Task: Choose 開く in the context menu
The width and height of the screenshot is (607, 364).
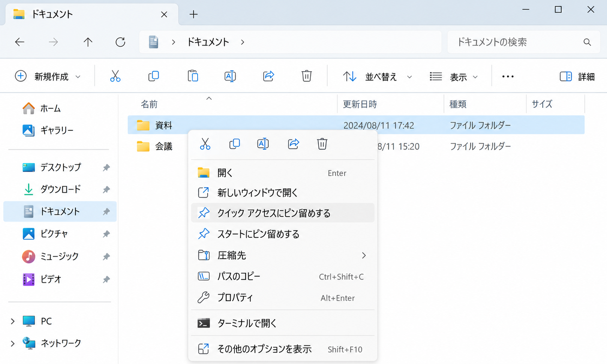Action: tap(283, 173)
